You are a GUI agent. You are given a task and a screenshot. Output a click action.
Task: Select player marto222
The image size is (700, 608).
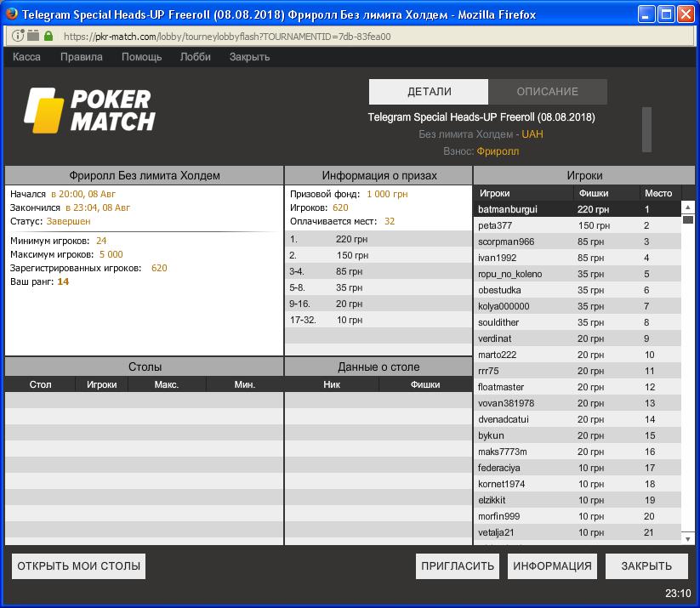578,355
